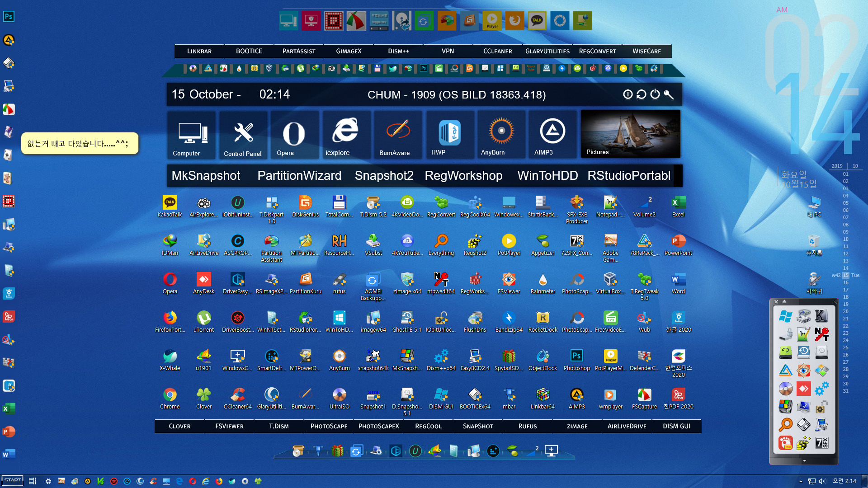Viewport: 868px width, 488px height.
Task: Select the GLARYUTILITIES menu item
Action: pos(547,51)
